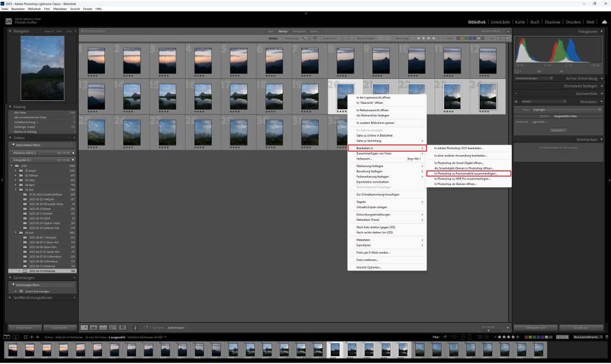This screenshot has height=364, width=611.
Task: Toggle the flag pick filter in the filmstrip
Action: (445, 337)
